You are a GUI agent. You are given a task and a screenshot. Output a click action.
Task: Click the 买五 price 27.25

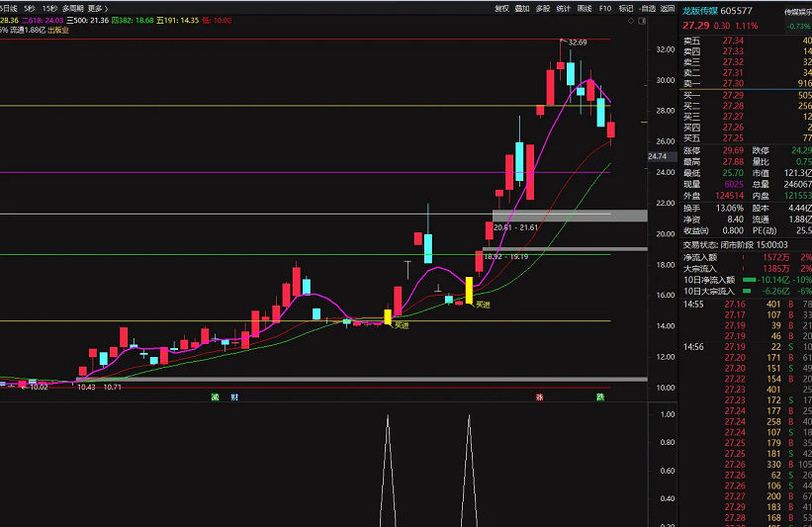point(733,138)
